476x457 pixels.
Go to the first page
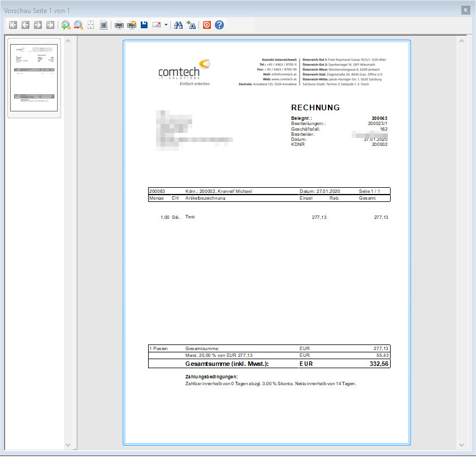(13, 25)
